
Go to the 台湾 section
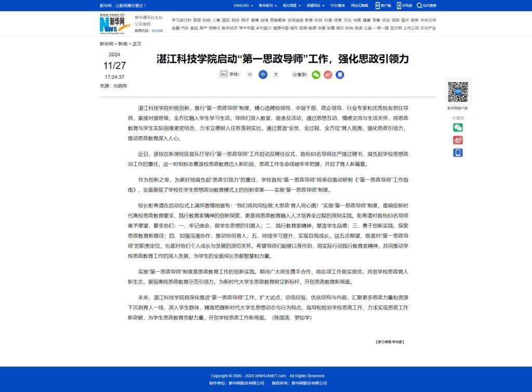(264, 20)
